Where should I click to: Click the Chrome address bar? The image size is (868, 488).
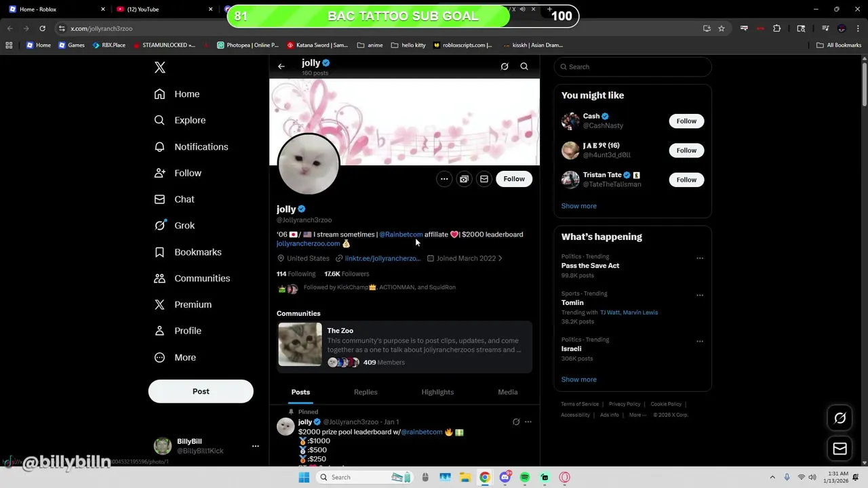380,28
